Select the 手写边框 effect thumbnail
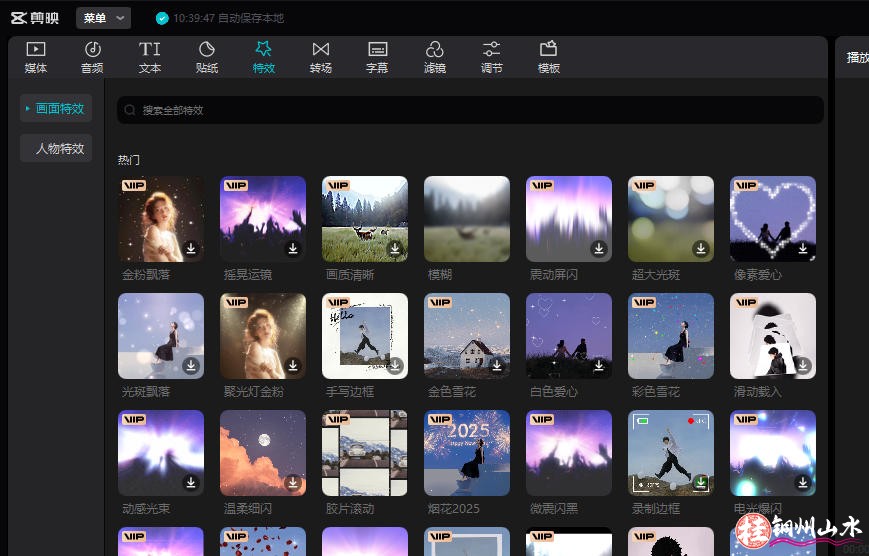 pos(365,336)
